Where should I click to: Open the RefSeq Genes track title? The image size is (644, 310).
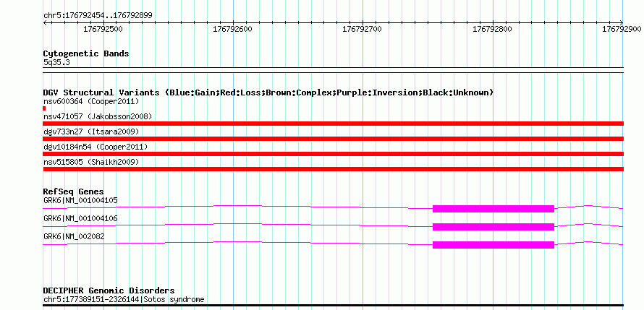pos(74,192)
